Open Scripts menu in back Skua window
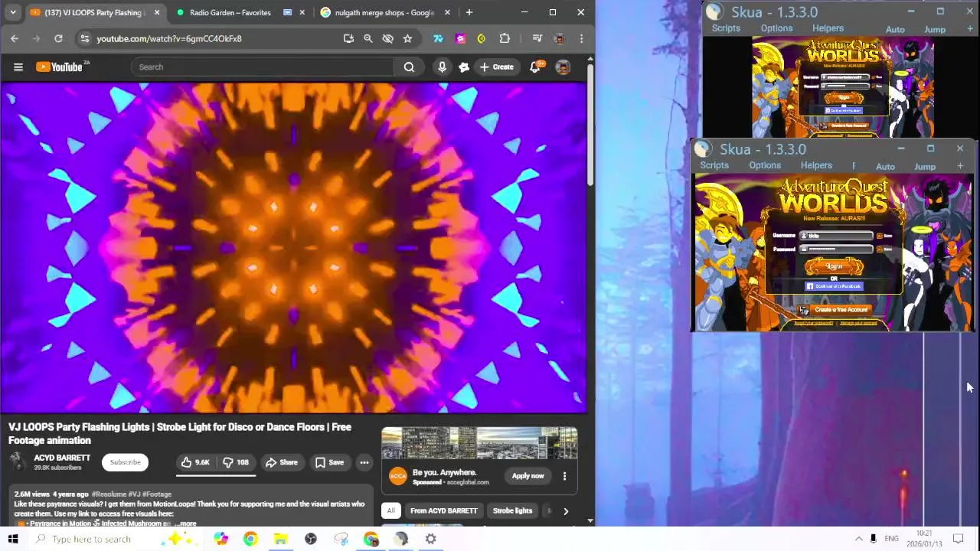Image resolution: width=980 pixels, height=551 pixels. pos(726,28)
